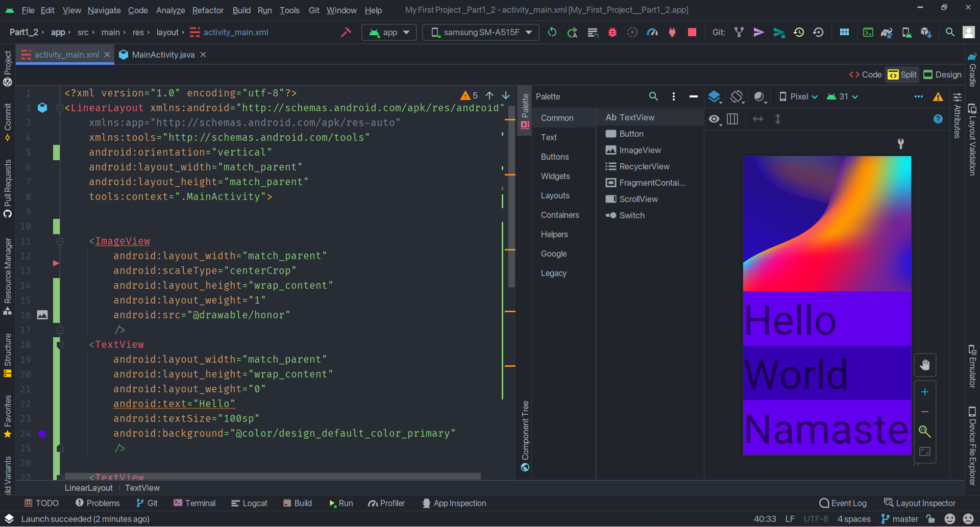Open the API 31 version dropdown
The image size is (980, 527).
[842, 96]
